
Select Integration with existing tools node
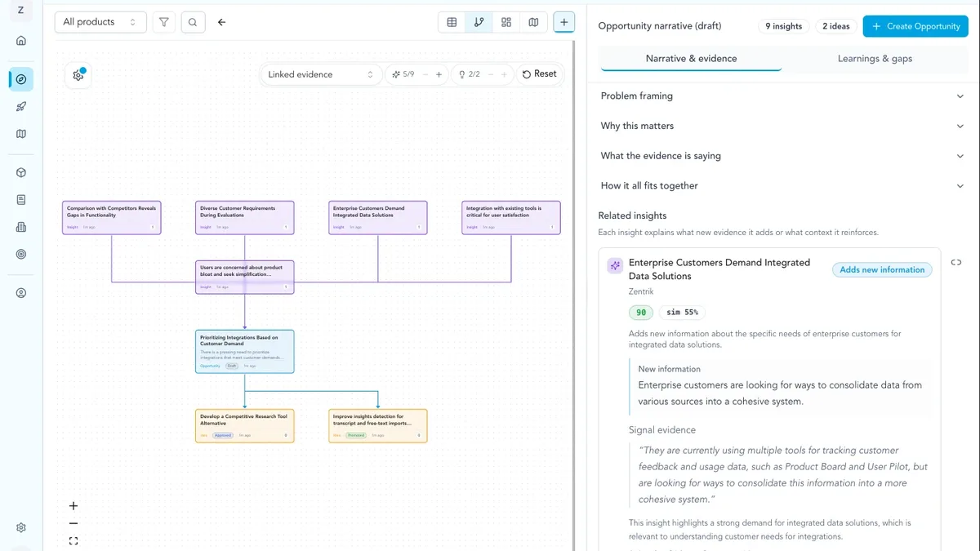(511, 218)
